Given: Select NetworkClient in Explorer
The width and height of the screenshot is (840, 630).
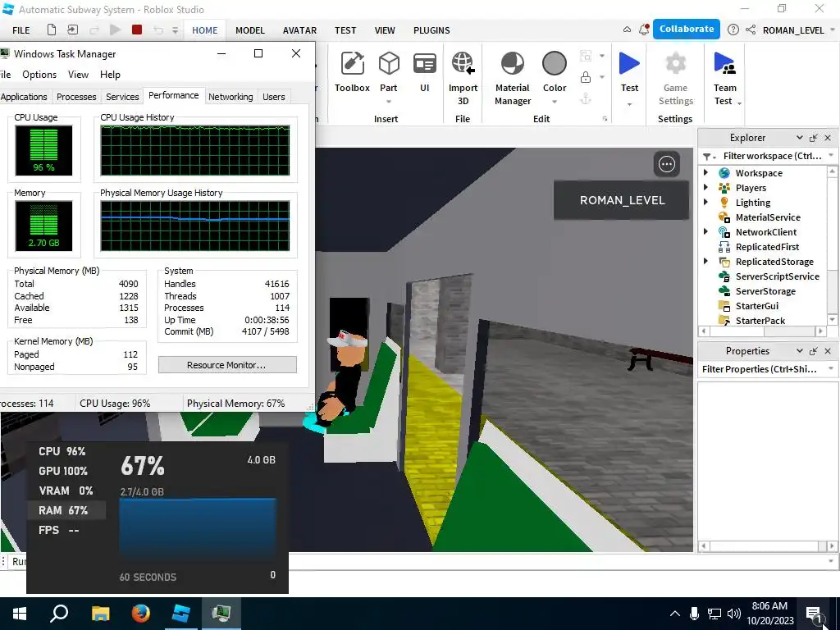Looking at the screenshot, I should pos(765,232).
